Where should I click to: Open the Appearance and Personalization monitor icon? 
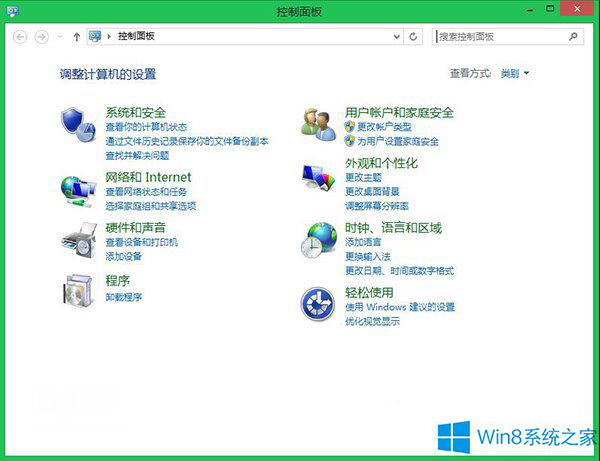(x=318, y=177)
